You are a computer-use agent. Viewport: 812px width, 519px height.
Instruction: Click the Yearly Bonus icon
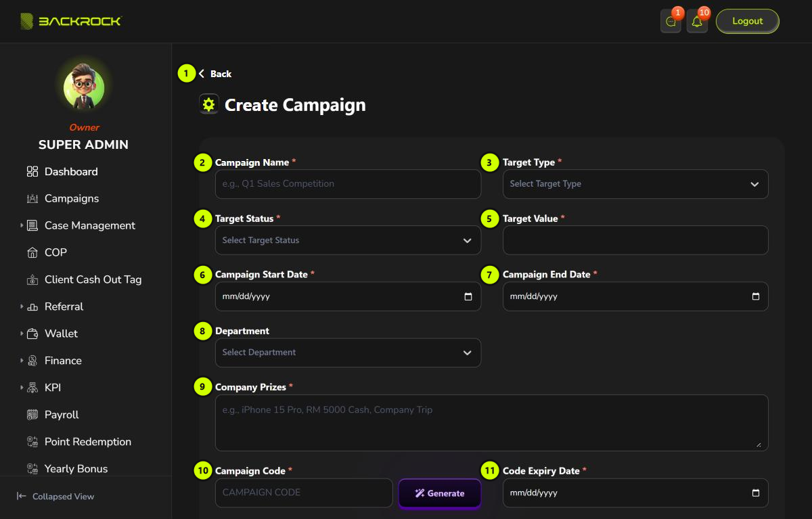32,469
